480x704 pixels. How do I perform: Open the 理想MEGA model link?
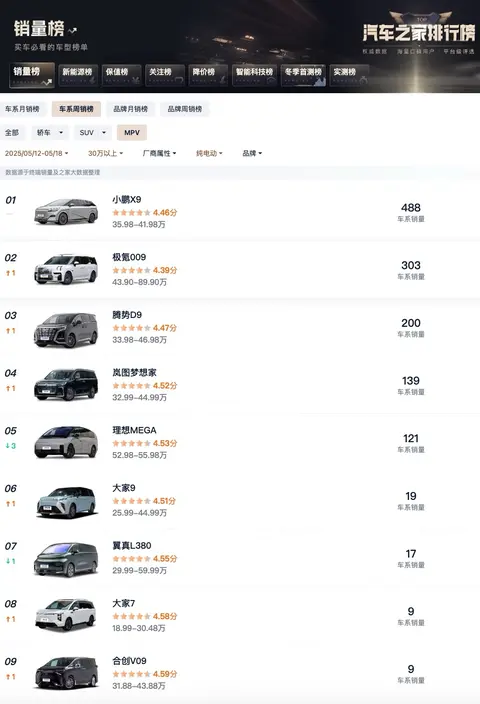(x=134, y=430)
